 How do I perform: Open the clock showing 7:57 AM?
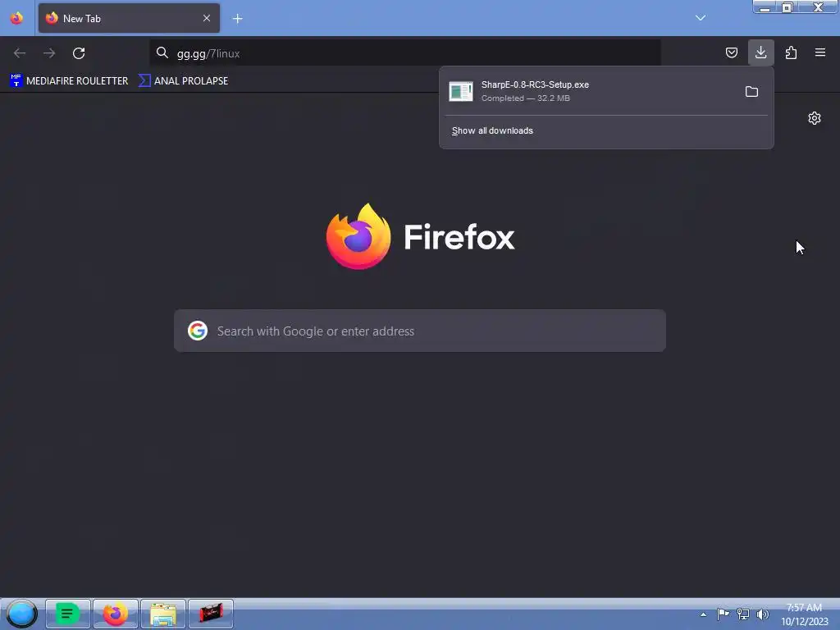(x=805, y=614)
